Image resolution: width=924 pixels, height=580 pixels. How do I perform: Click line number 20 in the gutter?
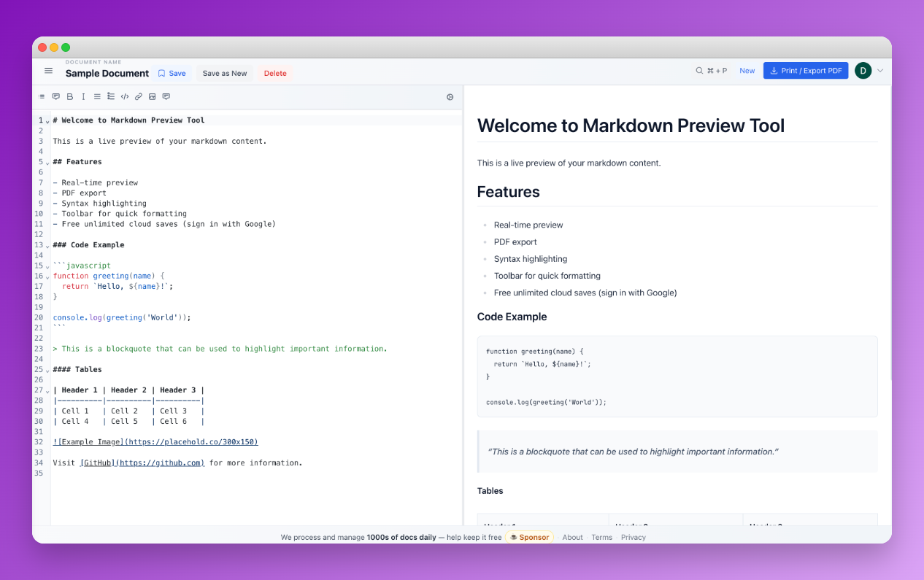click(x=39, y=317)
